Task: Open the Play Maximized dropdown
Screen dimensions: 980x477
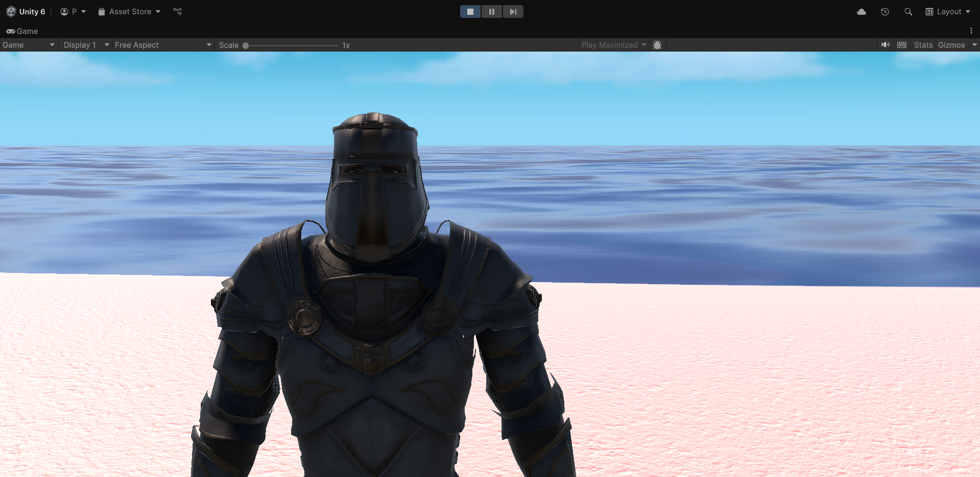Action: click(614, 45)
